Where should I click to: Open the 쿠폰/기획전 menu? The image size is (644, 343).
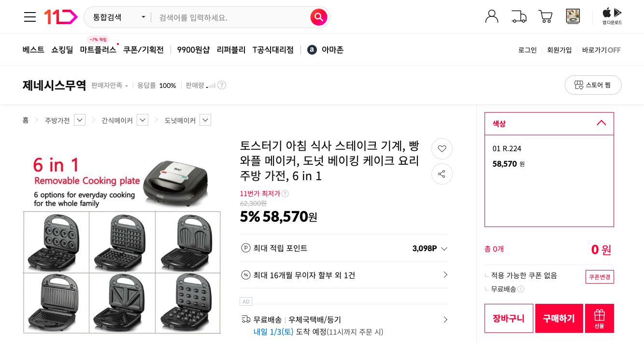(143, 50)
